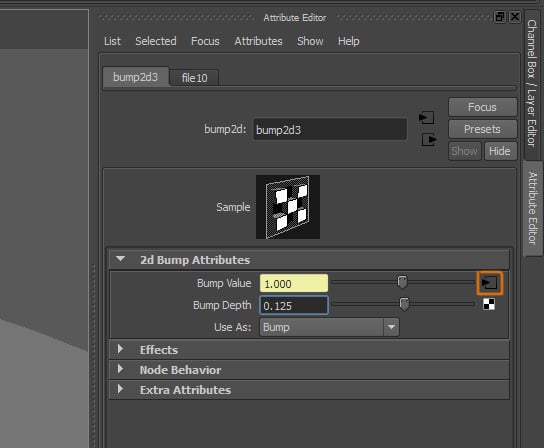Collapse the 2d Bump Attributes section
Viewport: 544px width, 448px height.
(x=309, y=260)
